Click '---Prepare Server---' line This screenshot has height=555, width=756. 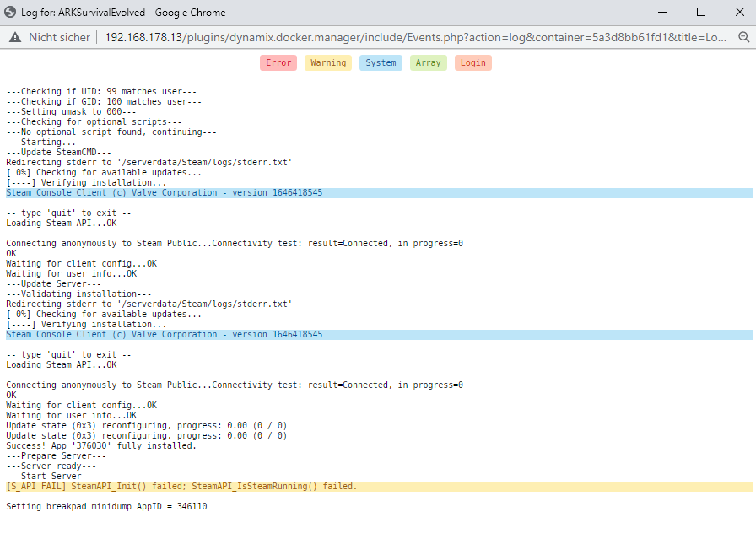pos(56,455)
